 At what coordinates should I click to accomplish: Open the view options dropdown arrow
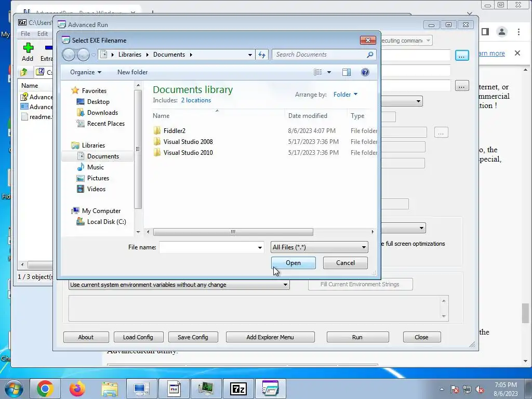click(329, 72)
